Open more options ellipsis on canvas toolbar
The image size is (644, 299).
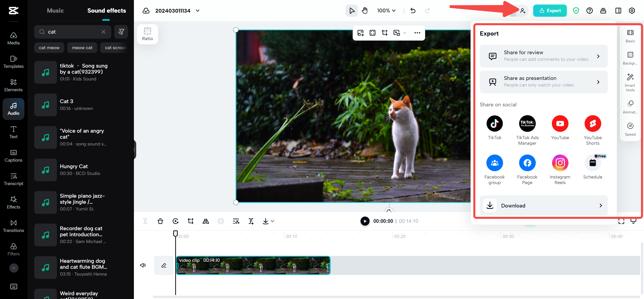[417, 33]
